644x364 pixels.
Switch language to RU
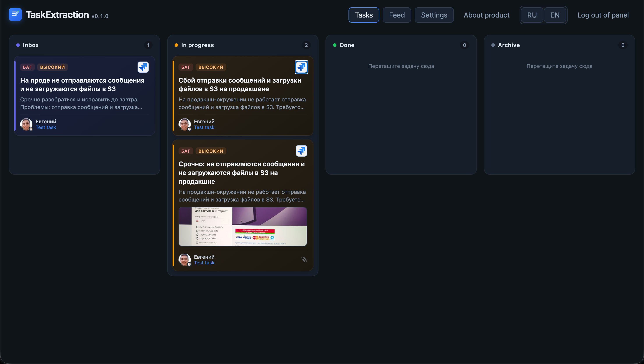tap(532, 15)
